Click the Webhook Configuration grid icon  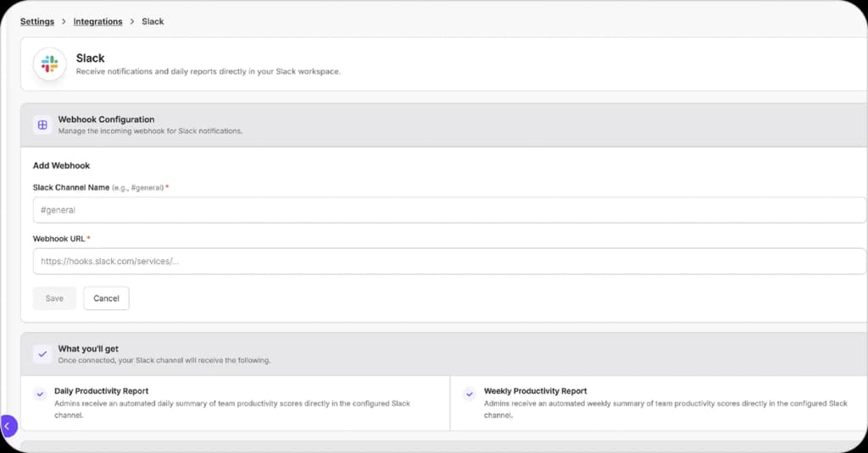tap(42, 125)
